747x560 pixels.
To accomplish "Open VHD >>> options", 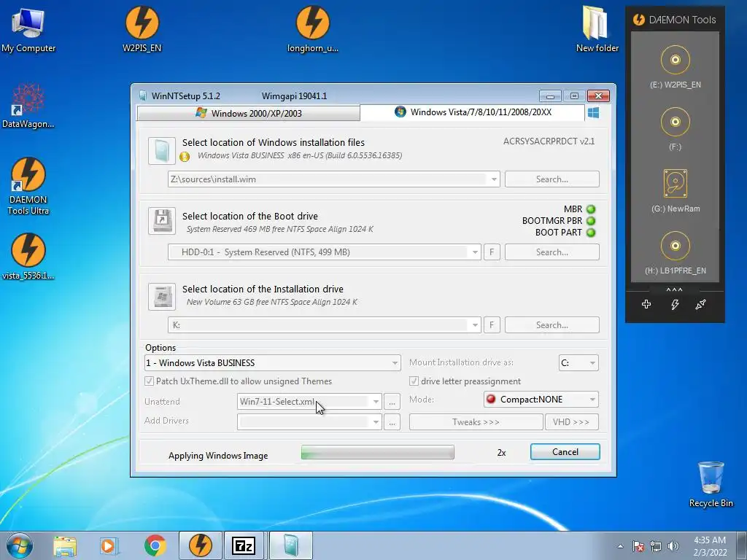I will tap(572, 422).
